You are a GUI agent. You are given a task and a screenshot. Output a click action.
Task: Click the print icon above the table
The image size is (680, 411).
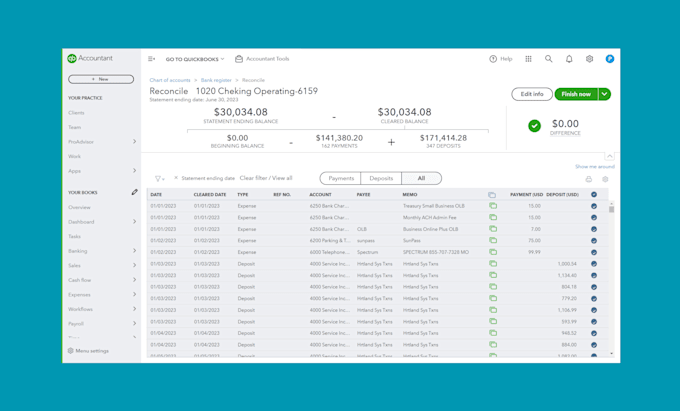pyautogui.click(x=588, y=179)
